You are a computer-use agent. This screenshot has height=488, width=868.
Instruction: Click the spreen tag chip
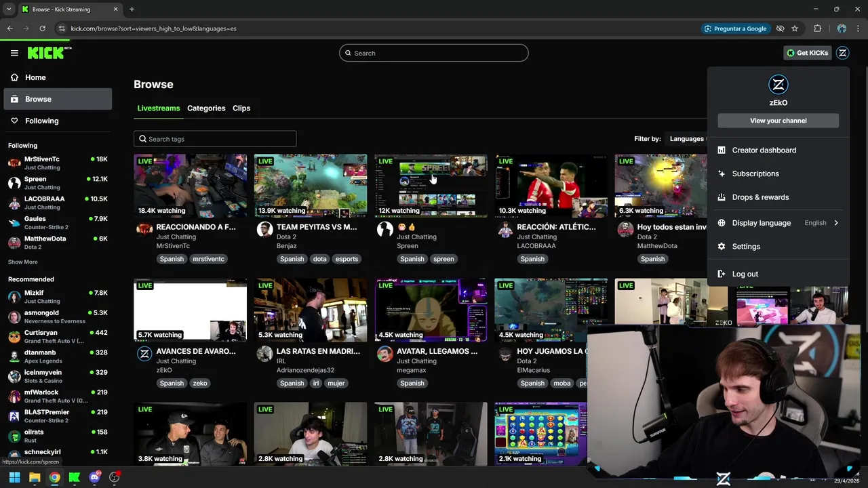click(x=443, y=259)
